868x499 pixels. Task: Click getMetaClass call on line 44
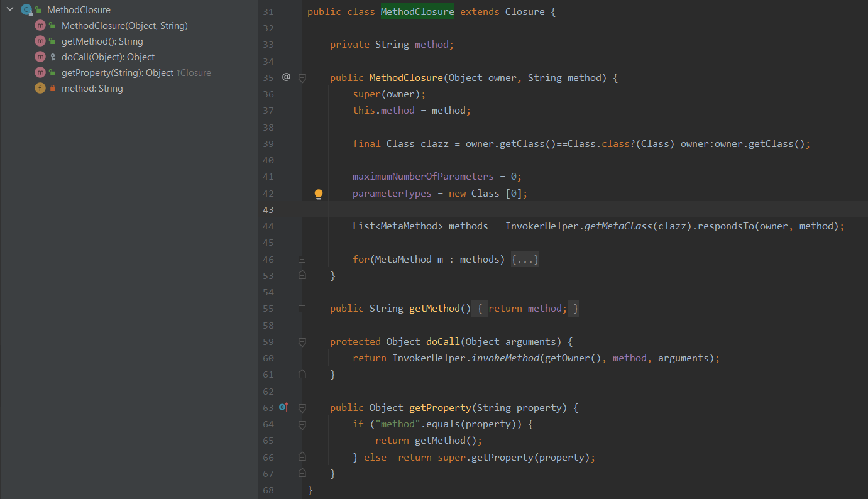tap(618, 226)
